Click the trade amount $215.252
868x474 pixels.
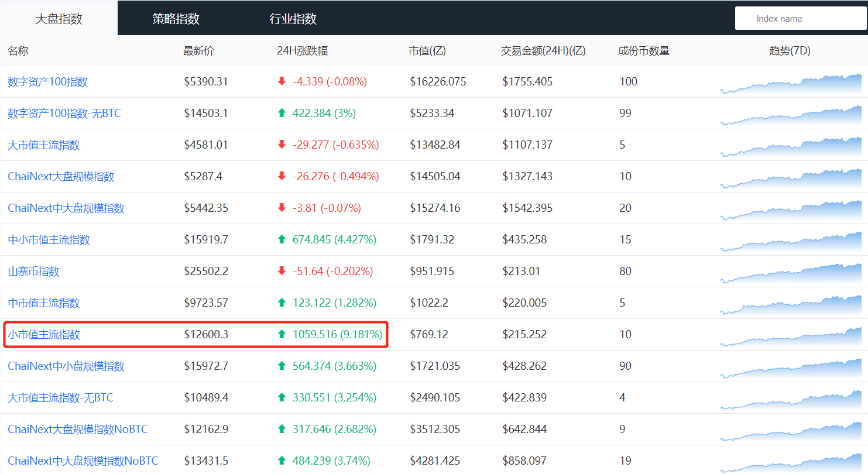524,335
